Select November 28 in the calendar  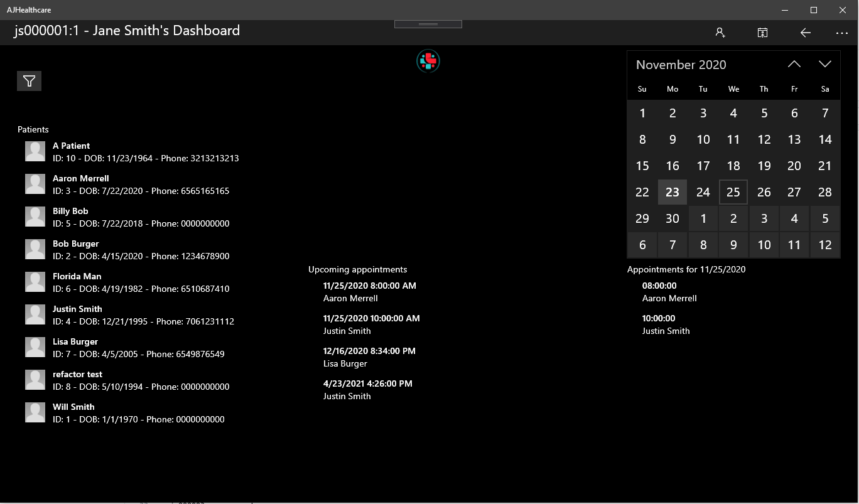click(825, 192)
